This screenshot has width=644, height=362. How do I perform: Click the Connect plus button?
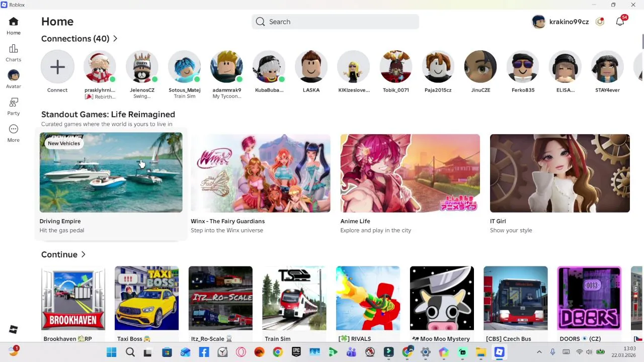click(x=57, y=66)
